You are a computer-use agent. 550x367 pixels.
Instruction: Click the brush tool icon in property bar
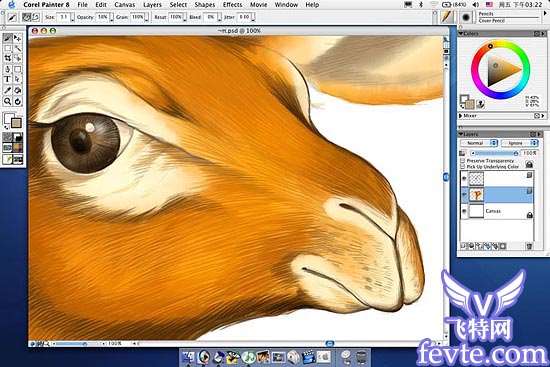(x=12, y=17)
